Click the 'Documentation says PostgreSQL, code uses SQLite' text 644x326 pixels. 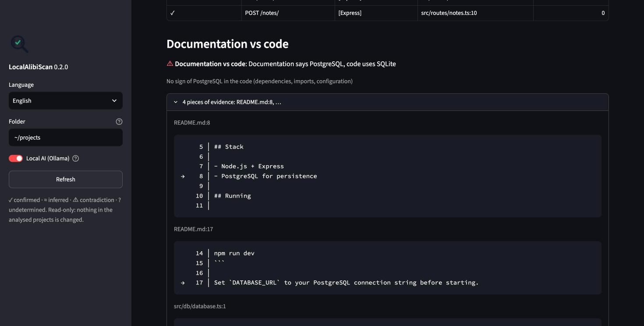point(322,64)
